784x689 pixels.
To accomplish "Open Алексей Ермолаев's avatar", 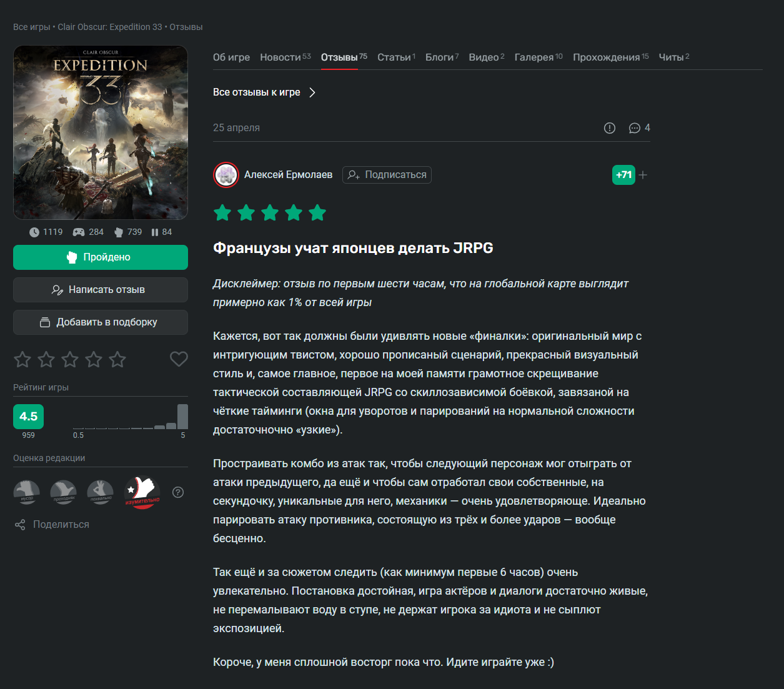I will pyautogui.click(x=226, y=175).
